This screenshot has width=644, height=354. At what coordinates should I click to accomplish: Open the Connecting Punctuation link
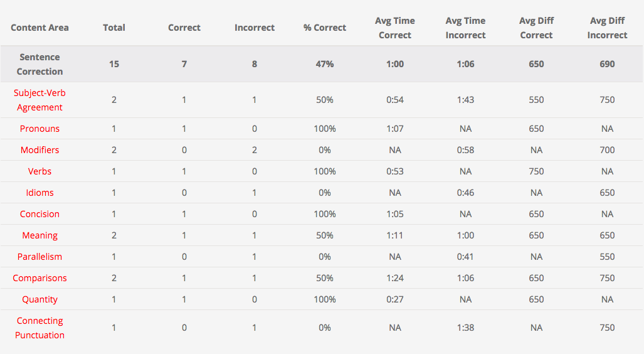(40, 328)
